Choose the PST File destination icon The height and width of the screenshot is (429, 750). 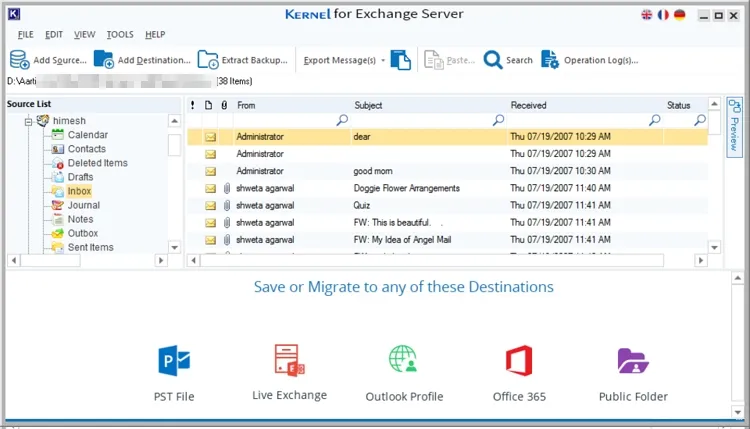174,360
